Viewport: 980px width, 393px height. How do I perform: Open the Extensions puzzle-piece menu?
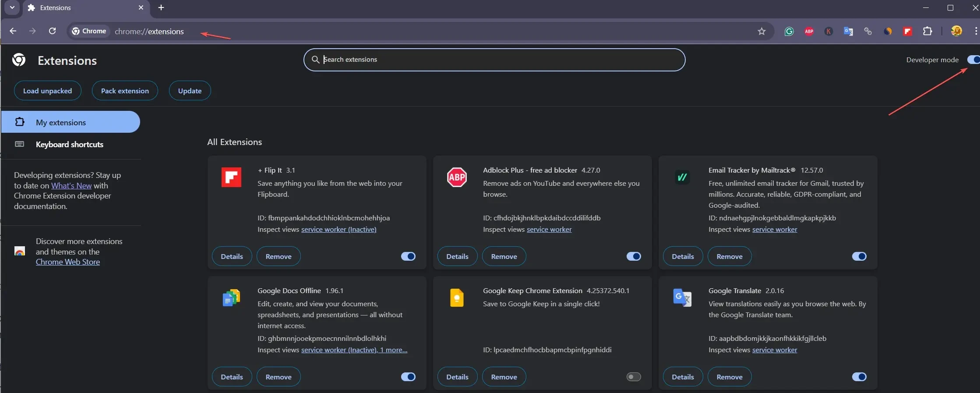point(927,31)
